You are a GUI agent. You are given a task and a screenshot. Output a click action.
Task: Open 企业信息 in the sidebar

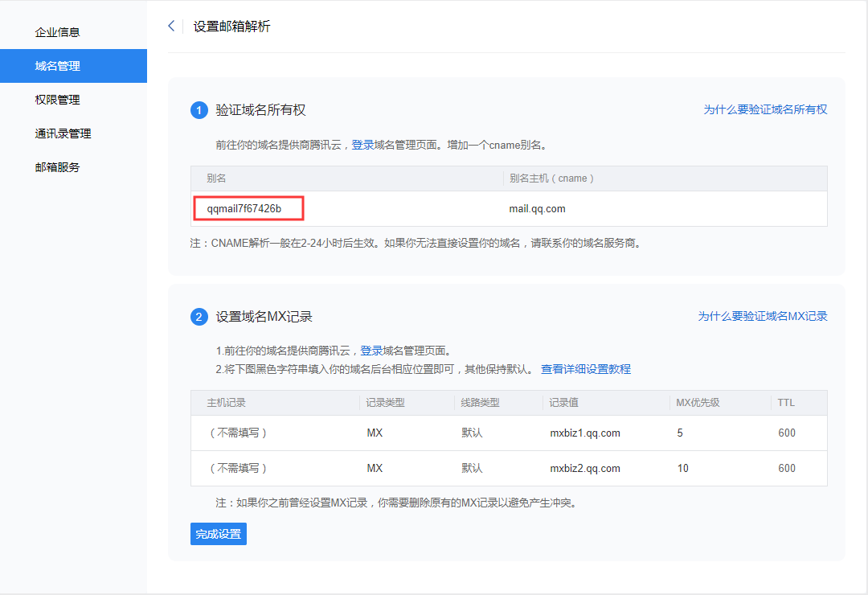tap(57, 32)
